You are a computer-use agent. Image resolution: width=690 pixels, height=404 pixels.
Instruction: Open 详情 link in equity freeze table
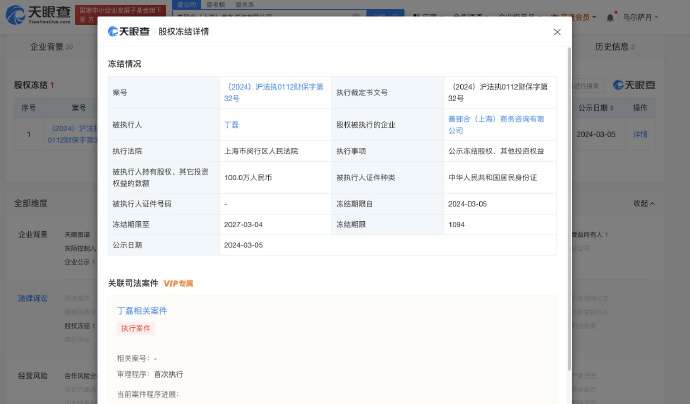coord(640,134)
